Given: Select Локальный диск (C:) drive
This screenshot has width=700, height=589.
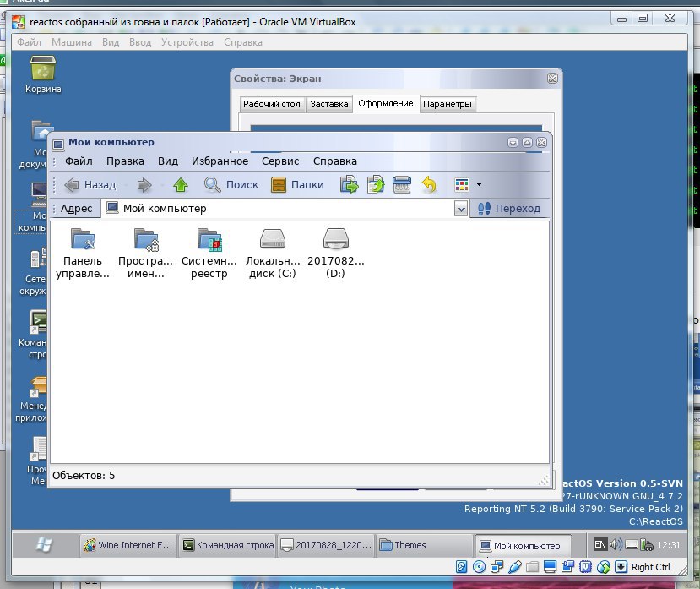Looking at the screenshot, I should (x=273, y=253).
